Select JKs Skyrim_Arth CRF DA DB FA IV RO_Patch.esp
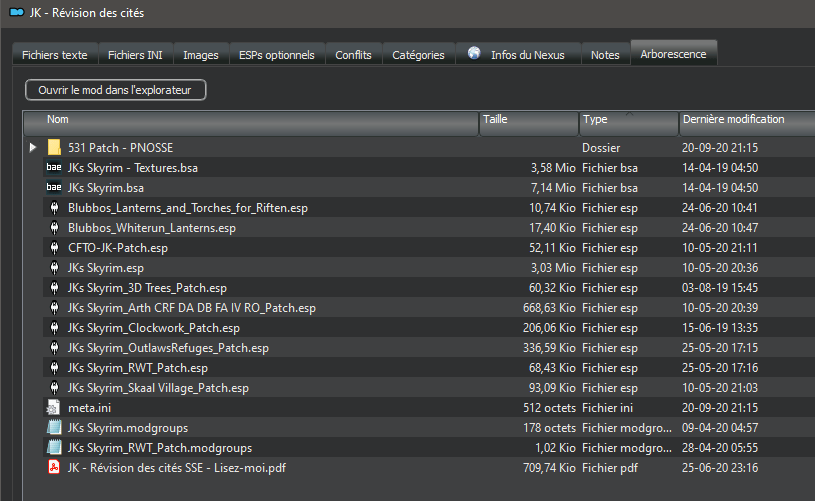This screenshot has width=815, height=501. pyautogui.click(x=192, y=308)
